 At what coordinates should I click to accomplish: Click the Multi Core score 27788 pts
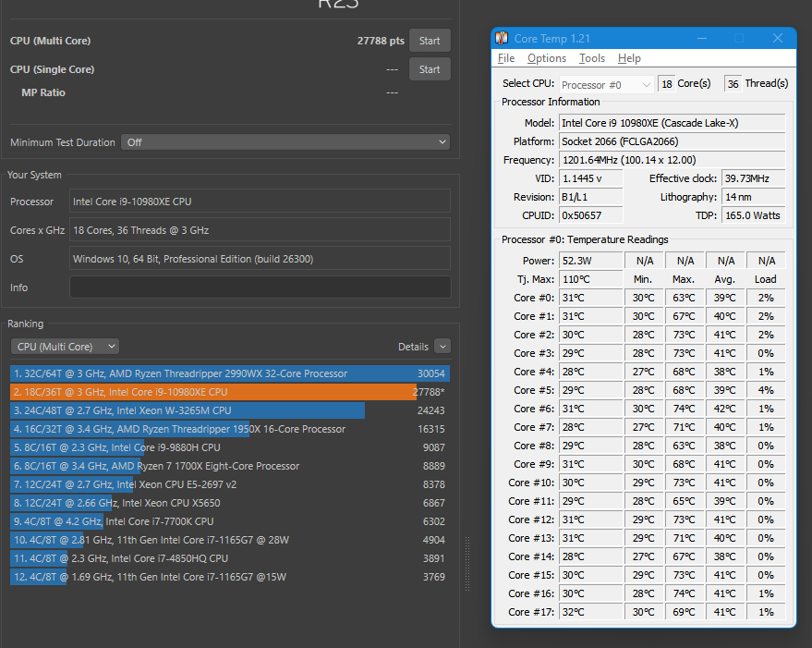coord(381,41)
